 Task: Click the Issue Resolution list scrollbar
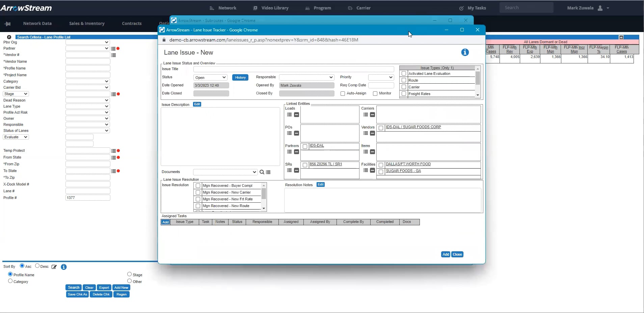tap(264, 197)
